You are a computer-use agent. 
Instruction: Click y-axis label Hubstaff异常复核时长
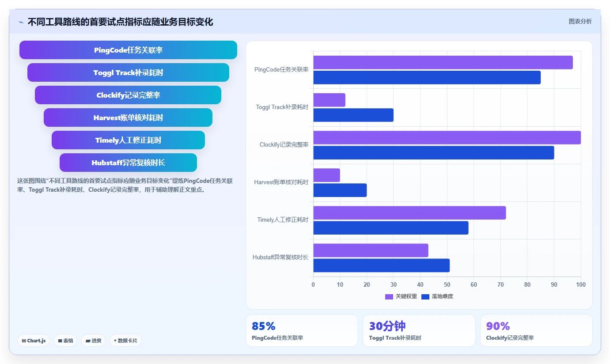click(280, 258)
